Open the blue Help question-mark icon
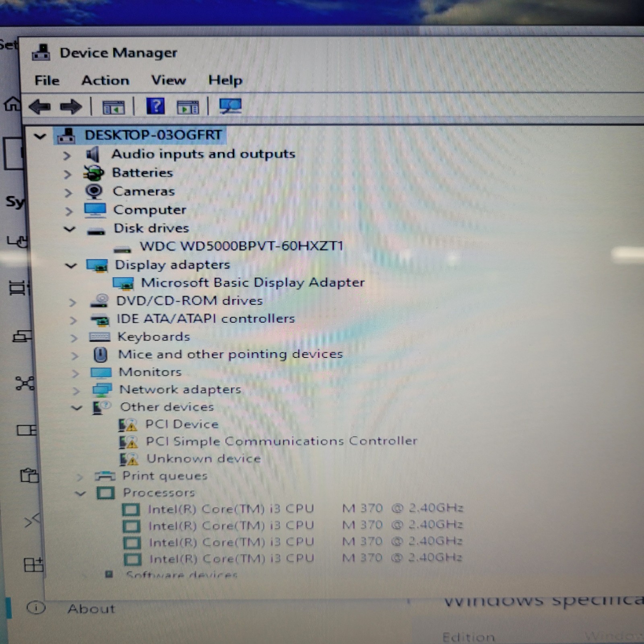The height and width of the screenshot is (644, 644). (156, 107)
